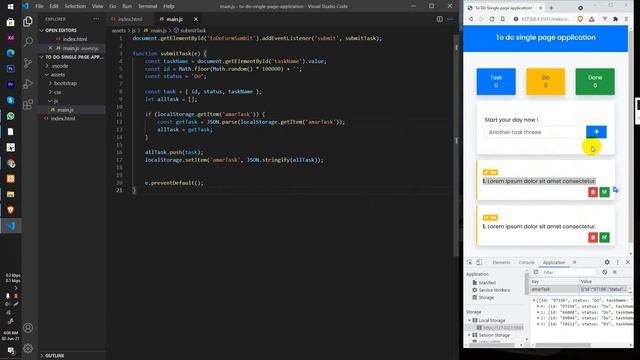640x360 pixels.
Task: Expand Session Storage in DevTools sidebar
Action: (x=469, y=335)
